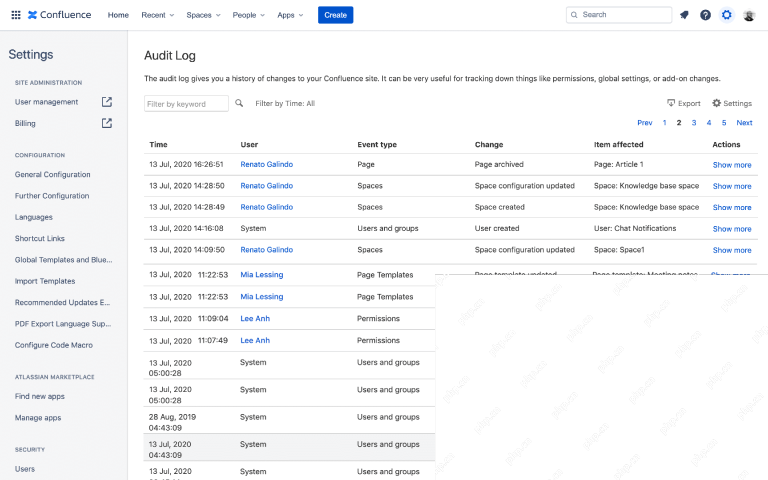Click the Export button label

tap(689, 103)
